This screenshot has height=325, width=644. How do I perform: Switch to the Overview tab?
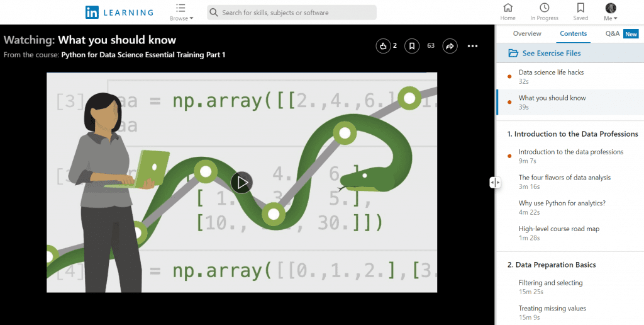(527, 34)
